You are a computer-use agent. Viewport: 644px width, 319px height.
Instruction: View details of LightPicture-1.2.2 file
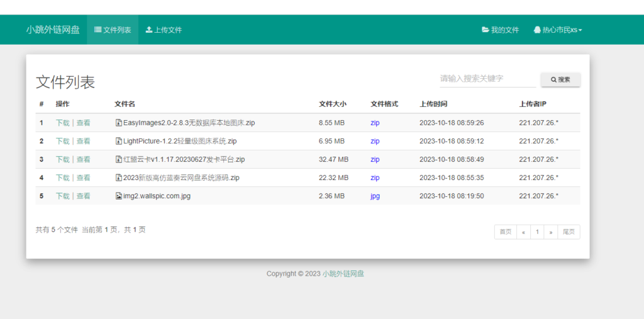[84, 141]
